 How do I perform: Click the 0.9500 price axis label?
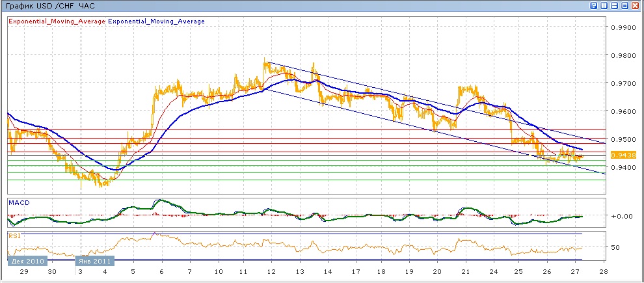[x=623, y=140]
